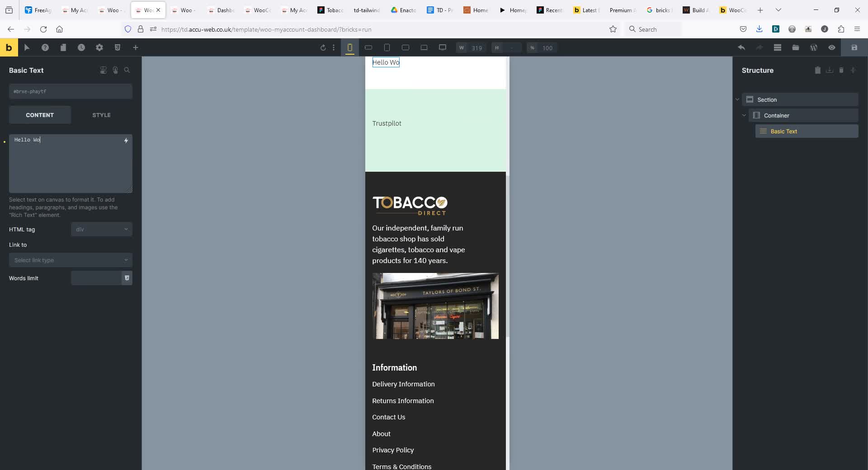Image resolution: width=868 pixels, height=470 pixels.
Task: Collapse the Section tree item chevron
Action: pos(737,99)
